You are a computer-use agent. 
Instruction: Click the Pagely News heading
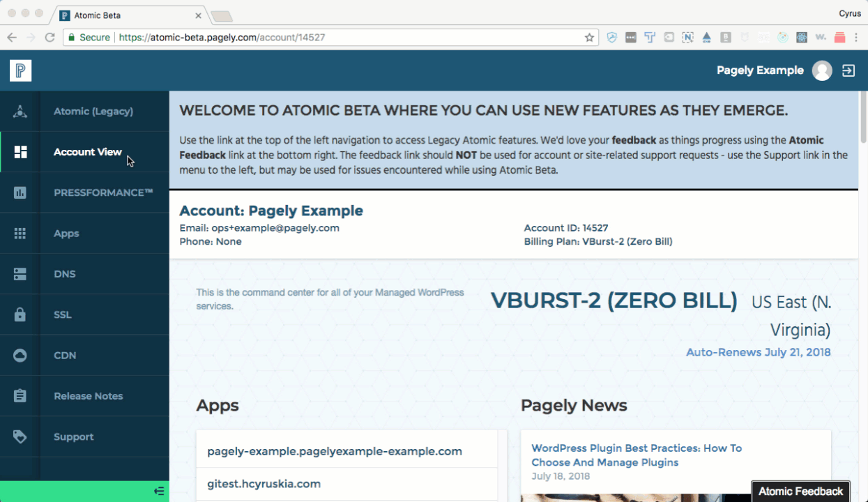[x=574, y=405]
